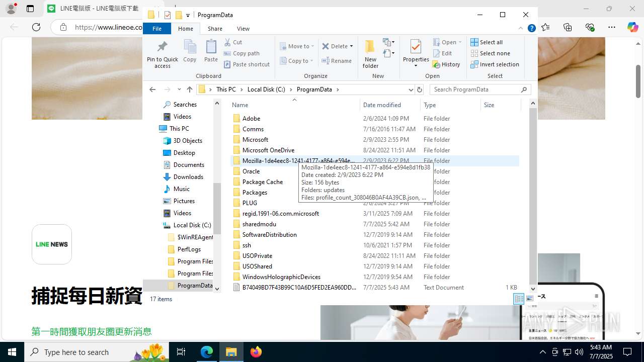
Task: Click Copy path in Clipboard group
Action: (x=242, y=53)
